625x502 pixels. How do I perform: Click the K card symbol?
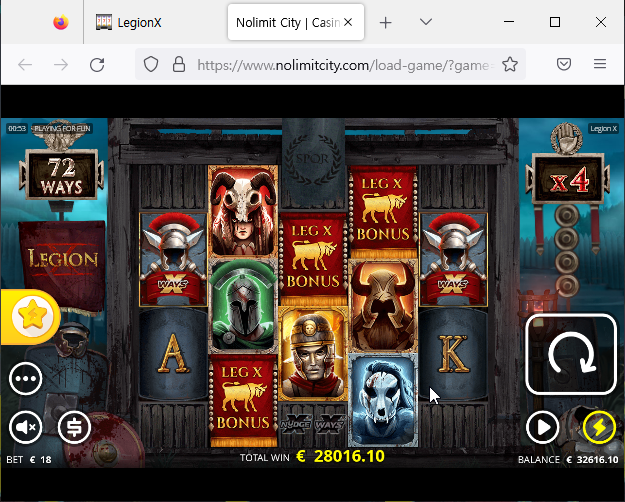tap(453, 353)
